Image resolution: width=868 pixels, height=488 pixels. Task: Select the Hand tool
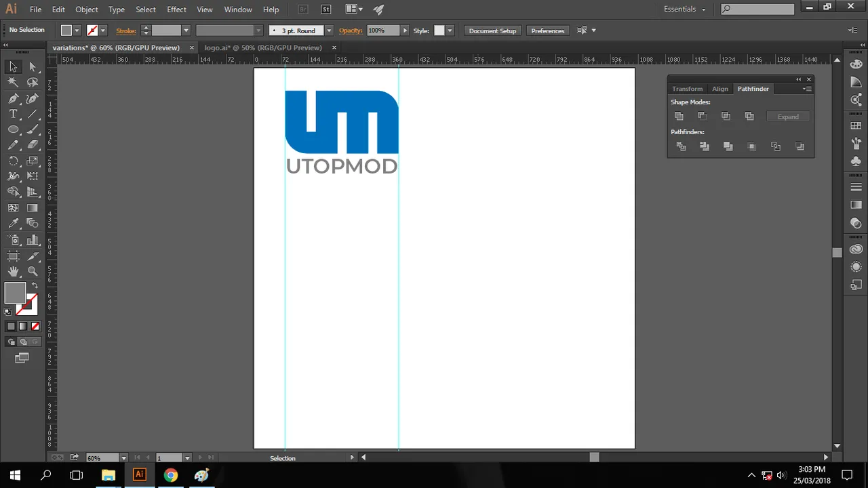point(13,271)
